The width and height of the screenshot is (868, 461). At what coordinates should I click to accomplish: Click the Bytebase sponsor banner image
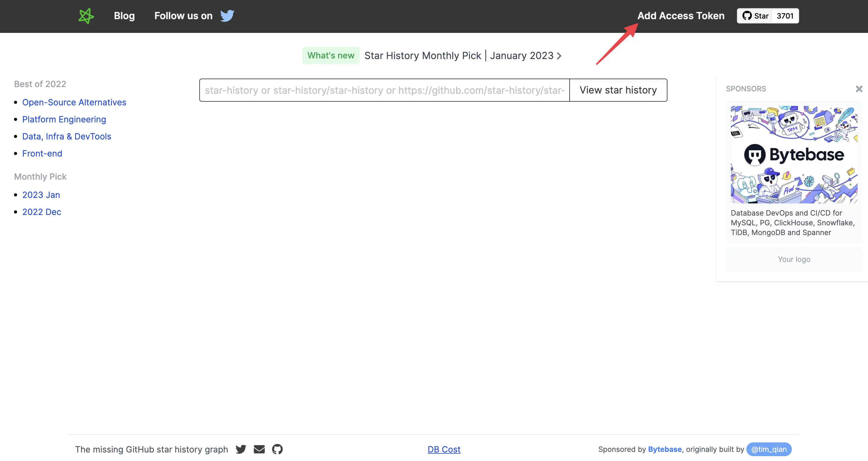(x=794, y=155)
